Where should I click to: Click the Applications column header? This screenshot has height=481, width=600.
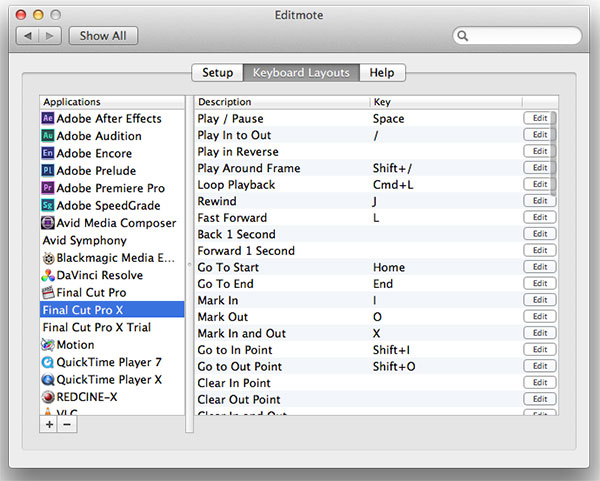[x=112, y=102]
